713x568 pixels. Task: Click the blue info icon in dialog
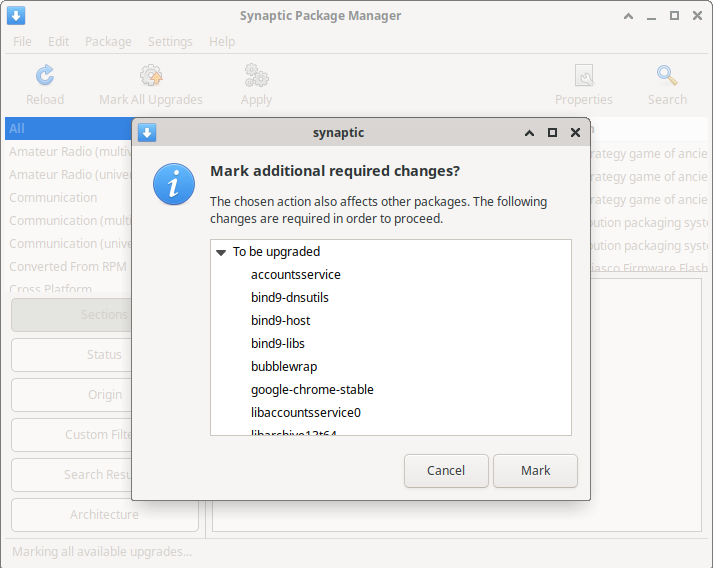pyautogui.click(x=174, y=184)
